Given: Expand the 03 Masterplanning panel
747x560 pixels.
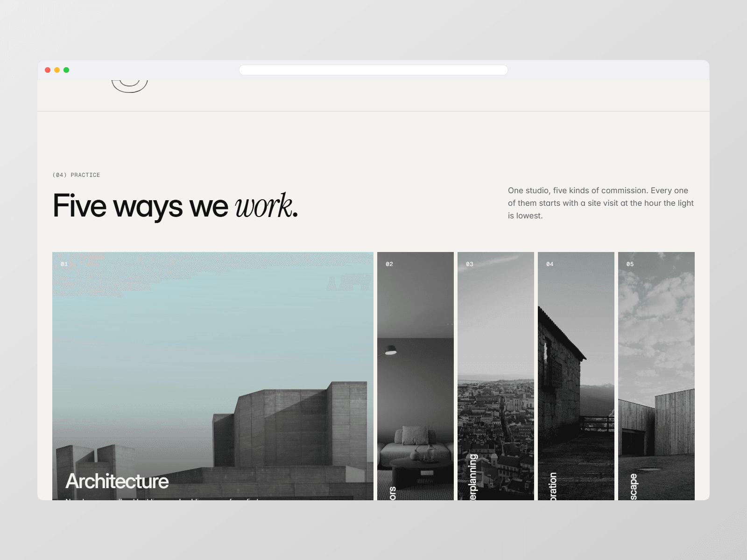Looking at the screenshot, I should pyautogui.click(x=496, y=376).
